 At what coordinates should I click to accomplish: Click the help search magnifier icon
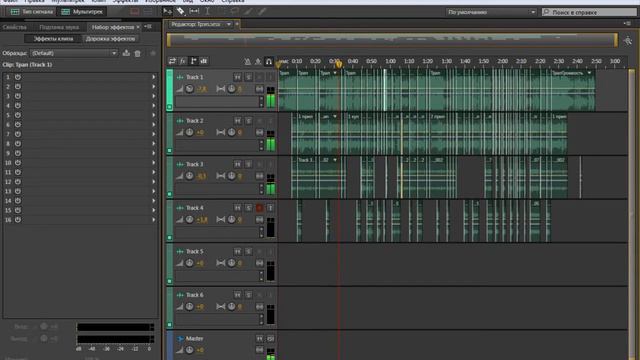click(x=547, y=12)
